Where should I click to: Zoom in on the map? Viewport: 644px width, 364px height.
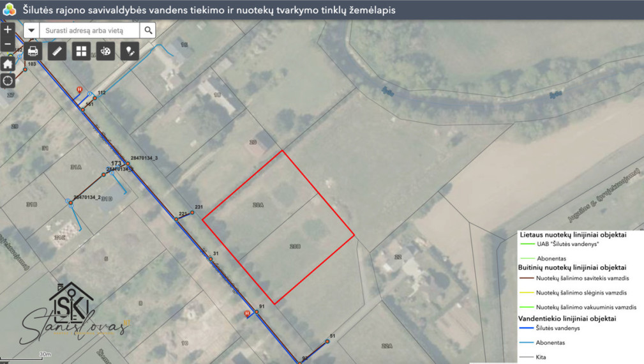(8, 29)
